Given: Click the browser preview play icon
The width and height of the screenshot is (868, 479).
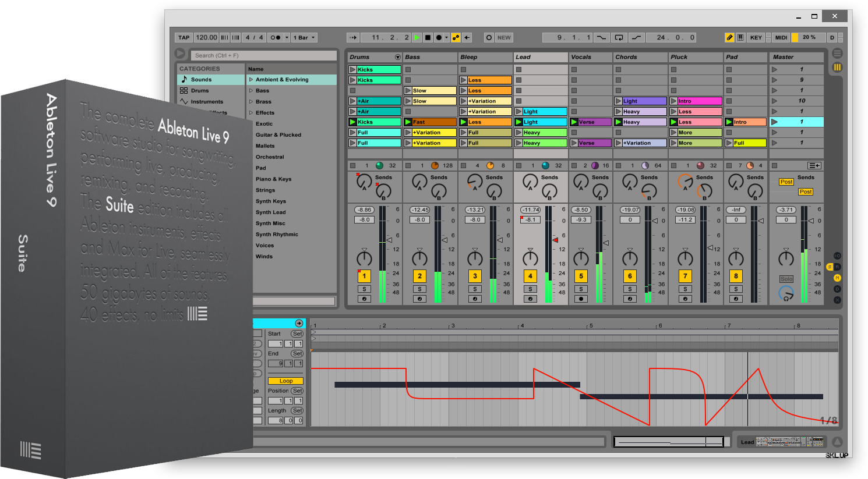Looking at the screenshot, I should tap(180, 53).
